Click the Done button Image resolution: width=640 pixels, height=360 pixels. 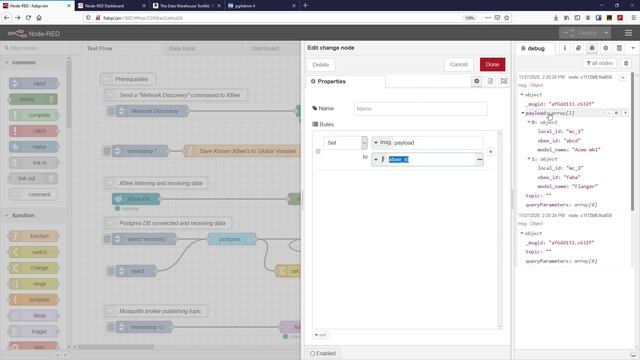(492, 64)
